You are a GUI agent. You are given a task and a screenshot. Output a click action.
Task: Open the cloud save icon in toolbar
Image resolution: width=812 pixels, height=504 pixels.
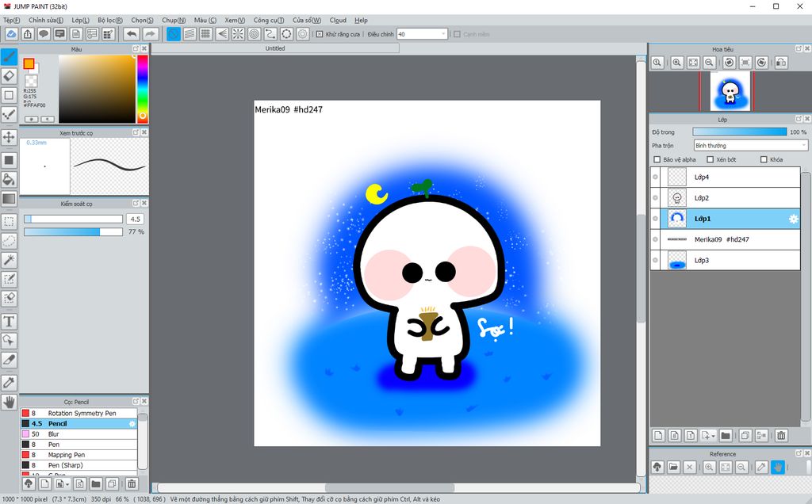pyautogui.click(x=11, y=34)
